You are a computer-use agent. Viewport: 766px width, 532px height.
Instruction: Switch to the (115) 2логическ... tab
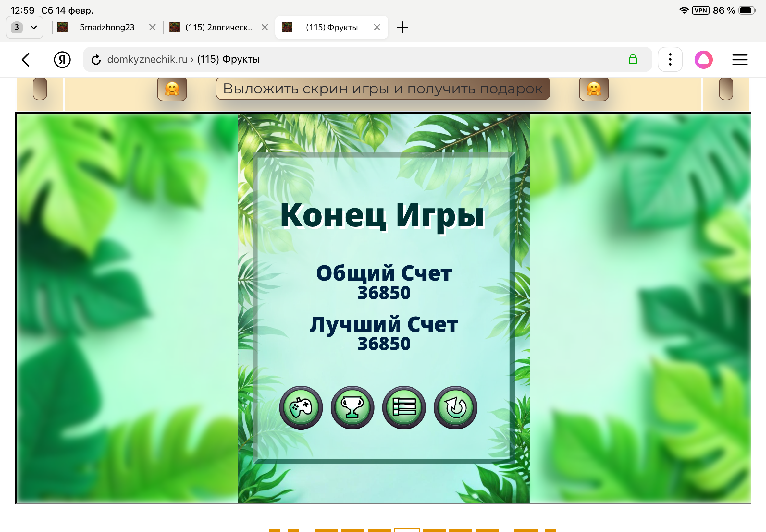pyautogui.click(x=219, y=27)
